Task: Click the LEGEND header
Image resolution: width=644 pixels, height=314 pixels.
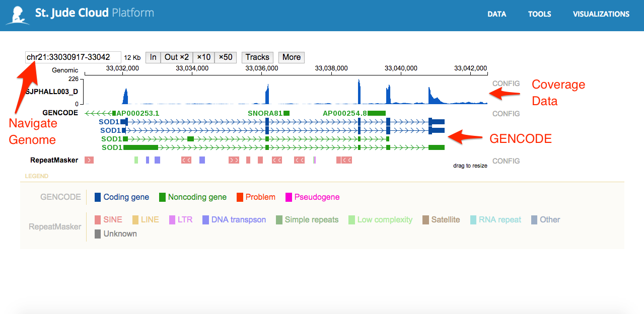Action: [37, 176]
